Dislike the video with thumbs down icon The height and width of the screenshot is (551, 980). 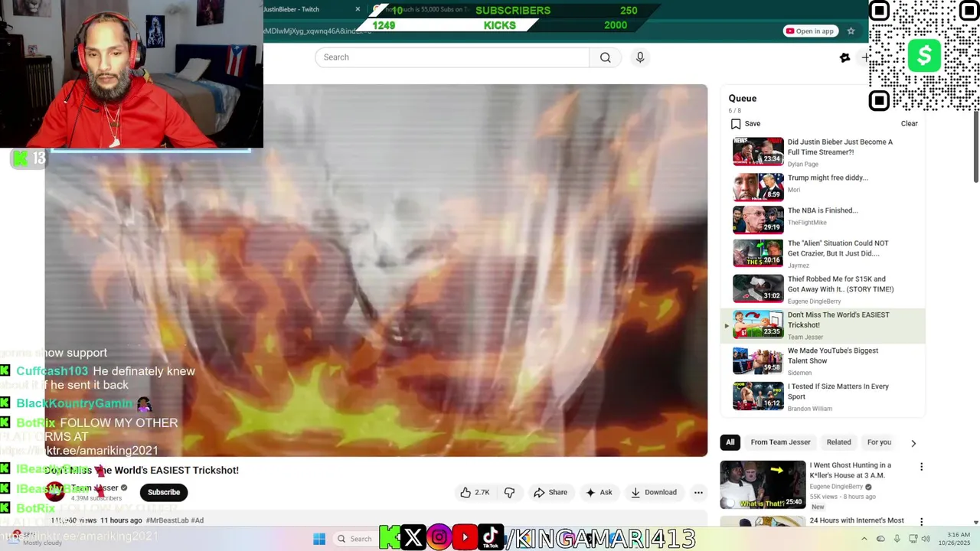[x=509, y=492]
